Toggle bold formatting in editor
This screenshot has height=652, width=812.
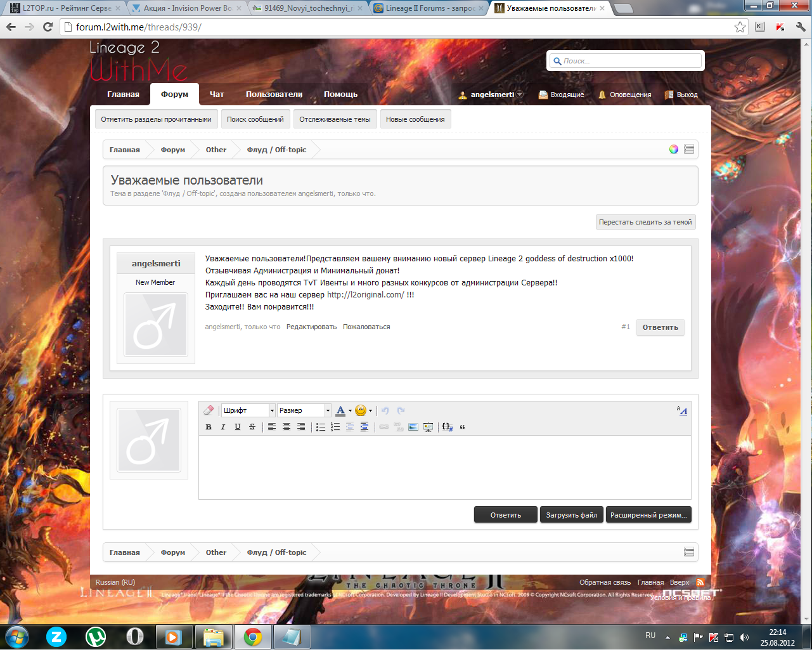209,427
